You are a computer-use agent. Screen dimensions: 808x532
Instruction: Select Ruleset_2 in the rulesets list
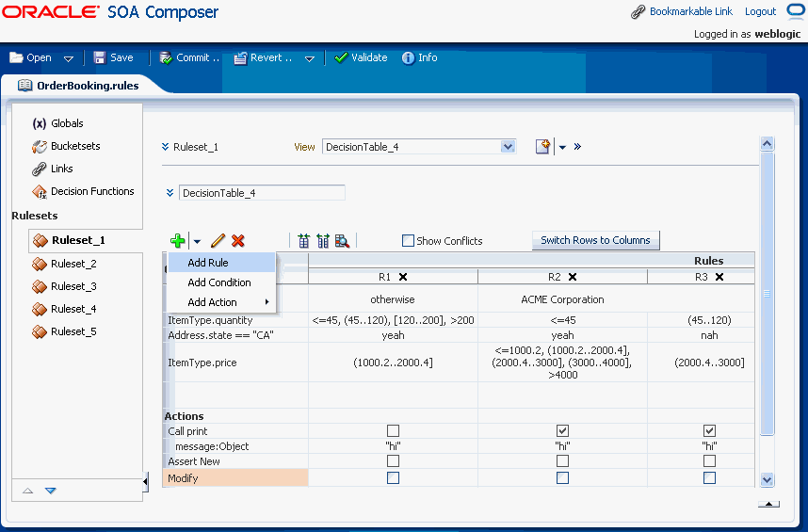[64, 264]
